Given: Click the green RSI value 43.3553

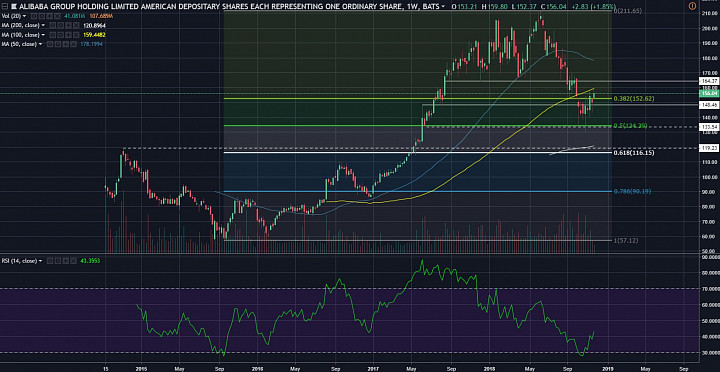Looking at the screenshot, I should 90,261.
